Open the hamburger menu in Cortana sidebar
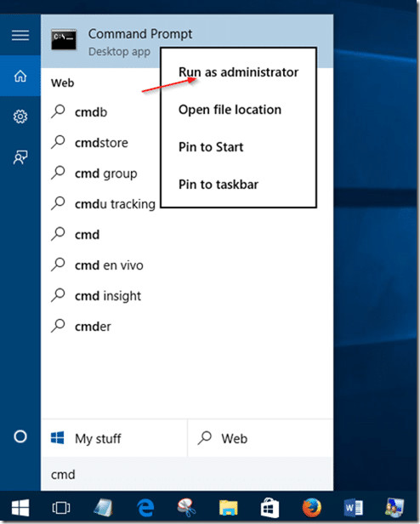Viewport: 420px width, 524px height. 20,35
